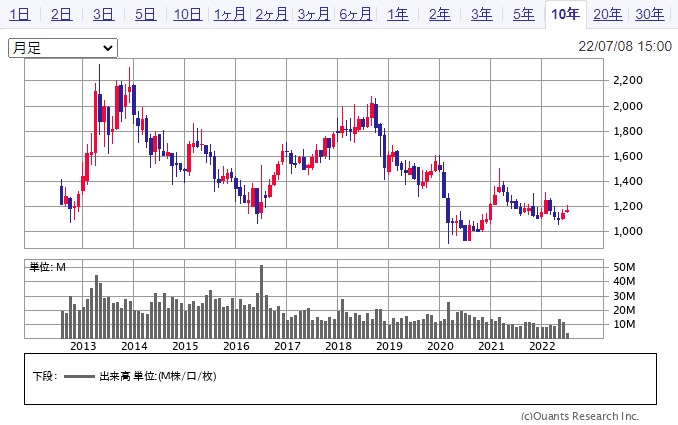Click the 2016 year axis label
The height and width of the screenshot is (425, 678).
(x=236, y=346)
